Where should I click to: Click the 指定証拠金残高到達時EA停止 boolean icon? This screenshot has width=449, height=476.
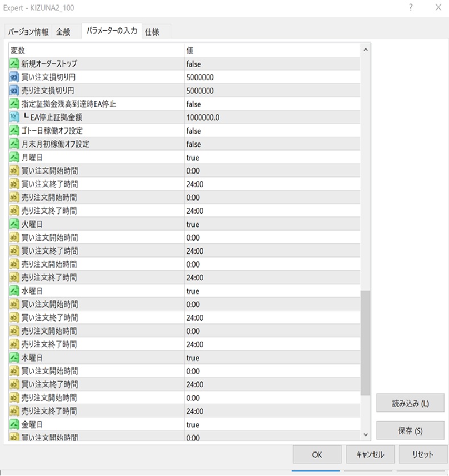click(x=15, y=104)
